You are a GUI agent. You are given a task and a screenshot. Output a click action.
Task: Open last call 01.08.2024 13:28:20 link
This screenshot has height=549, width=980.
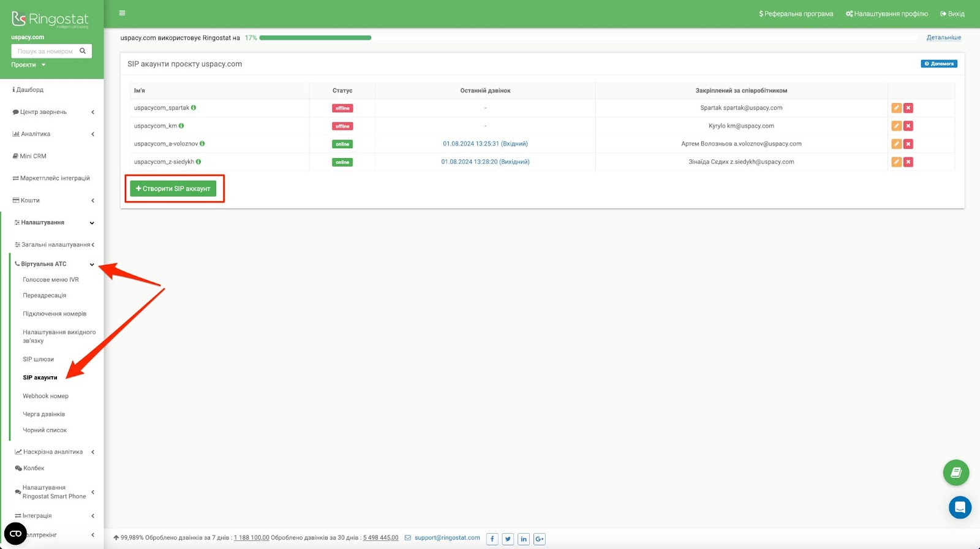(x=485, y=162)
